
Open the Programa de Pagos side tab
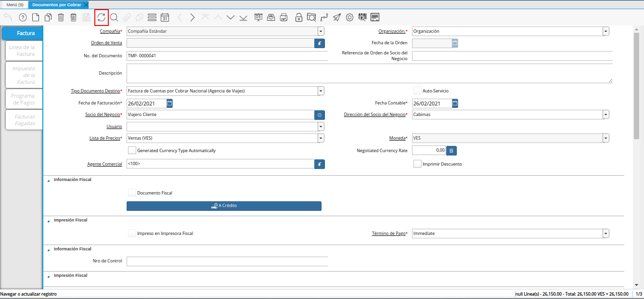point(23,99)
